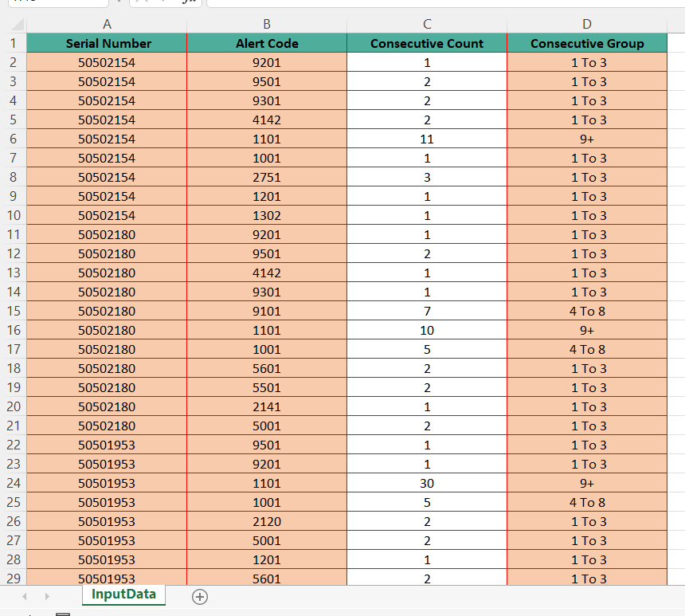Click Alert Code 5601 in row 18
685x616 pixels.
(x=267, y=368)
